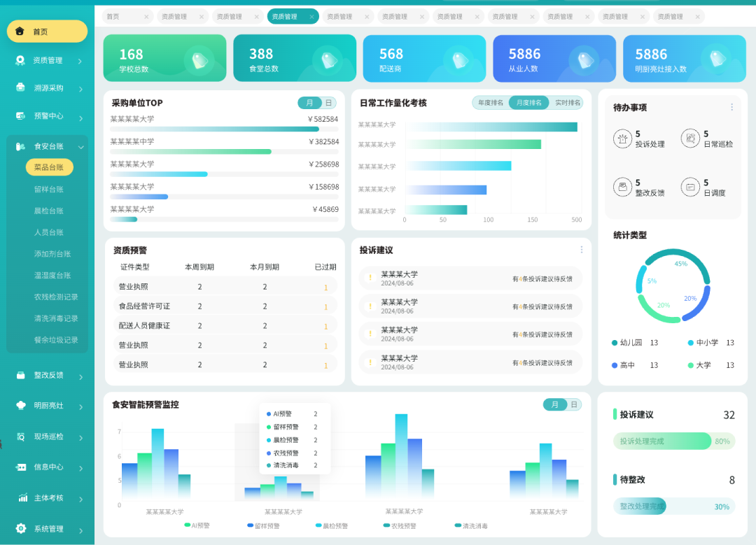Open the 晨检台账 submenu item
Screen dimensions: 756x545
[x=49, y=211]
